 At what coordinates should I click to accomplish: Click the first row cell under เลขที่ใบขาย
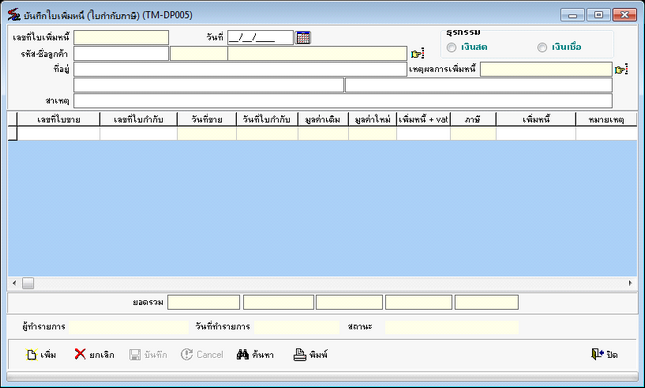[x=58, y=134]
